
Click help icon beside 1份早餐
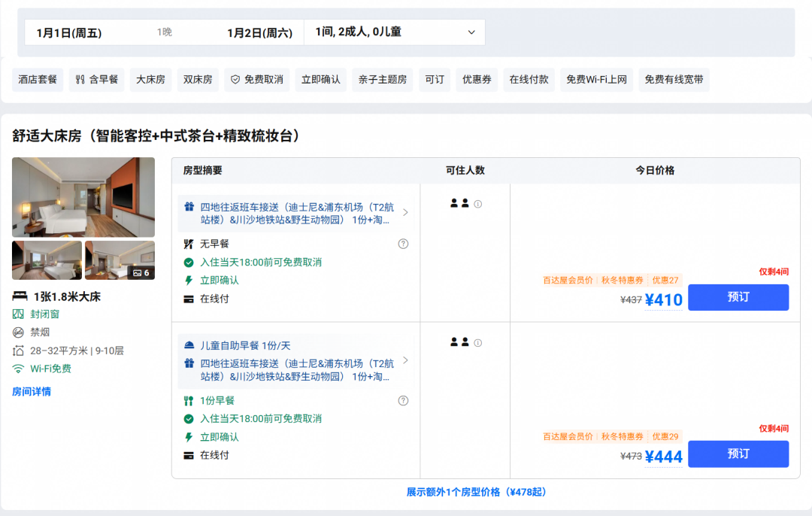[403, 400]
